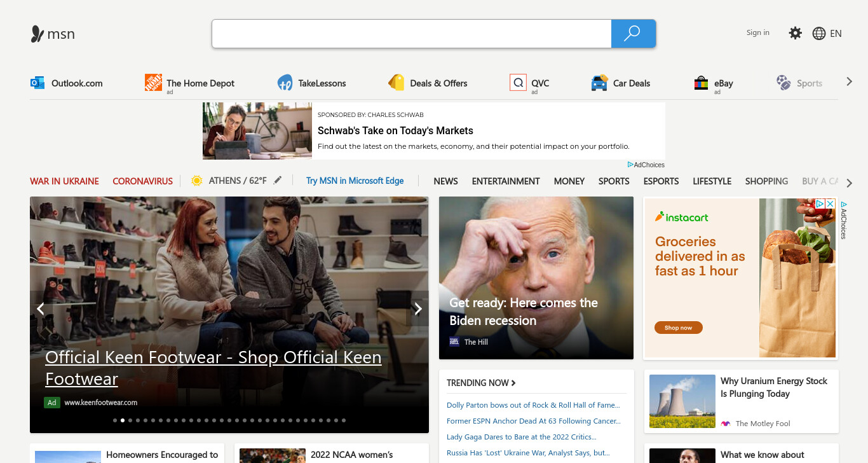
Task: Open What we know about story
Action: click(763, 455)
